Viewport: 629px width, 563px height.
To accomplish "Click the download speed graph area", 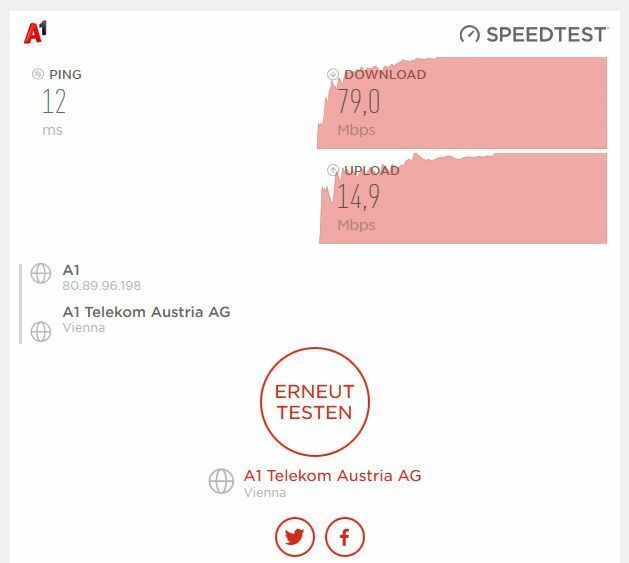I will click(462, 103).
